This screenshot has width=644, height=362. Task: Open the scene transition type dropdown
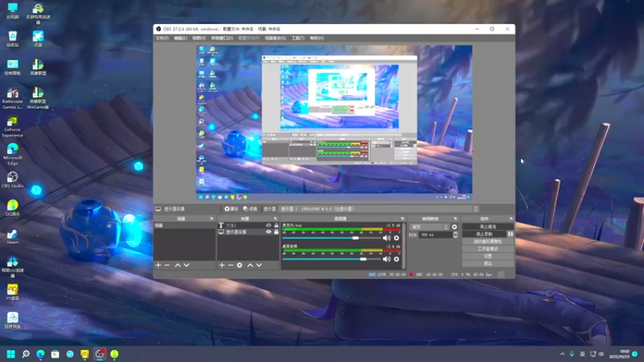429,227
